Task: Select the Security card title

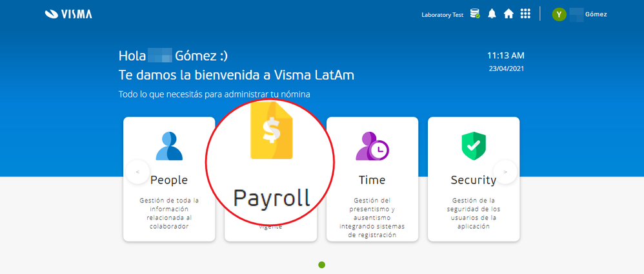Action: 474,180
